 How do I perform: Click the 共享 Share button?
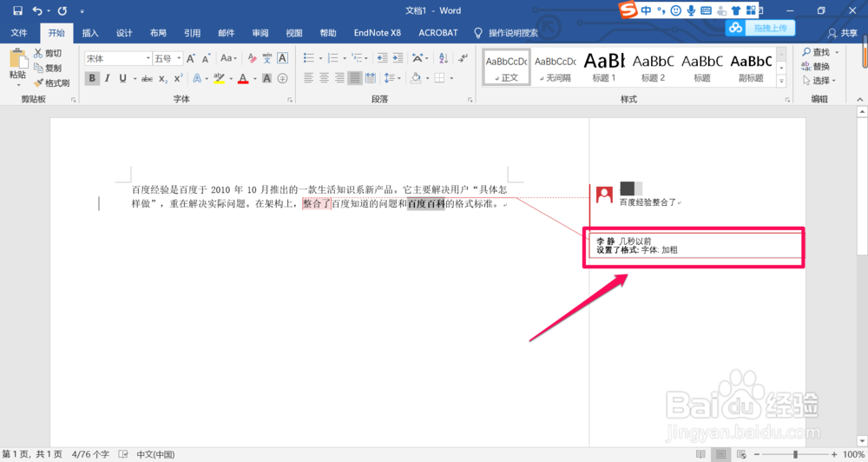[843, 33]
